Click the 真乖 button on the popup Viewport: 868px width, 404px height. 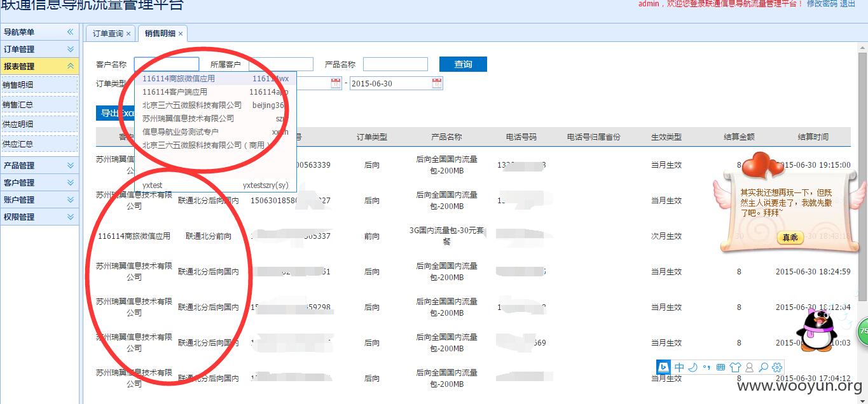(790, 238)
